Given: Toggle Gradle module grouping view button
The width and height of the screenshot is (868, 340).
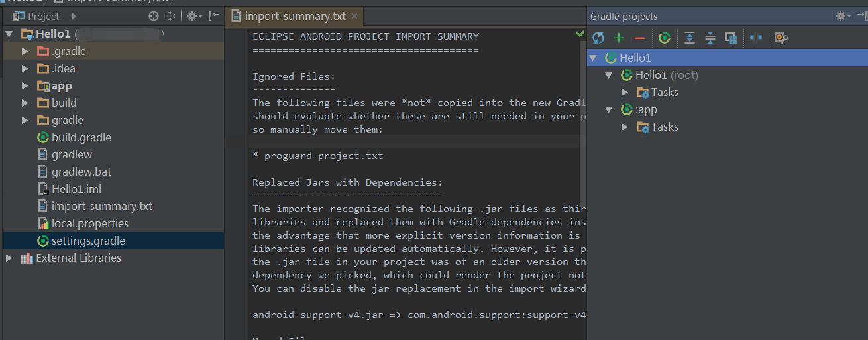Looking at the screenshot, I should tap(731, 38).
